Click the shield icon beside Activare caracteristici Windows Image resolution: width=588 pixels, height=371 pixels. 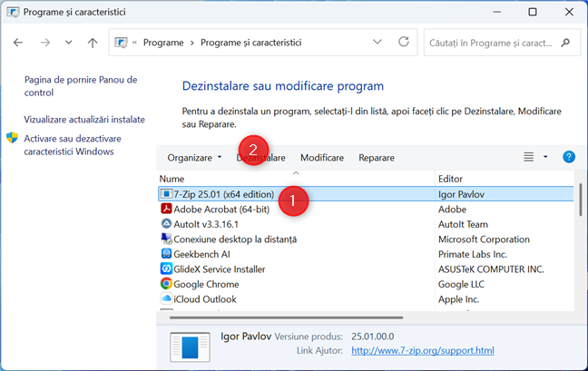pos(12,138)
